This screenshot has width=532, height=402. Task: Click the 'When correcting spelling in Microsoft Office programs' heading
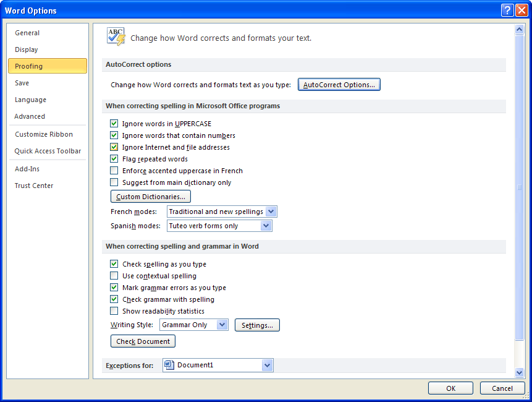193,106
